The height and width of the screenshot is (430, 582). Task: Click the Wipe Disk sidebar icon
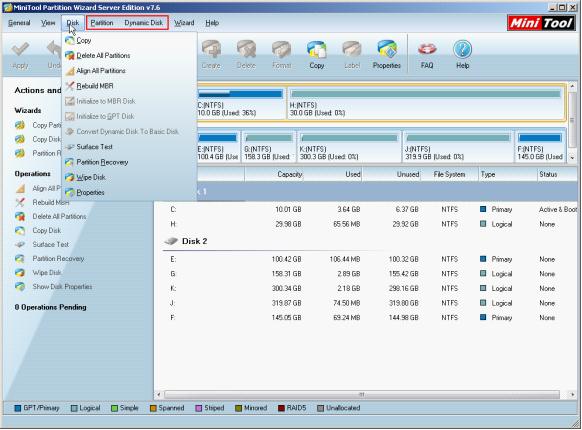[x=20, y=273]
